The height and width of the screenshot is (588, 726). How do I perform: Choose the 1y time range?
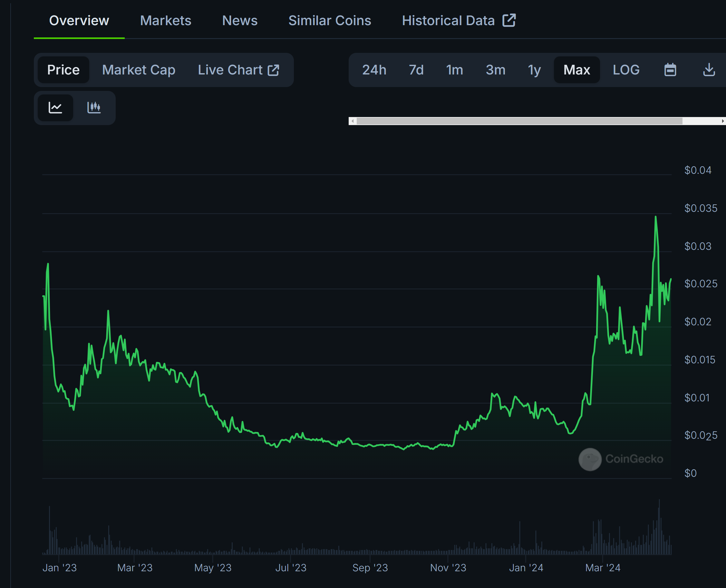[534, 70]
